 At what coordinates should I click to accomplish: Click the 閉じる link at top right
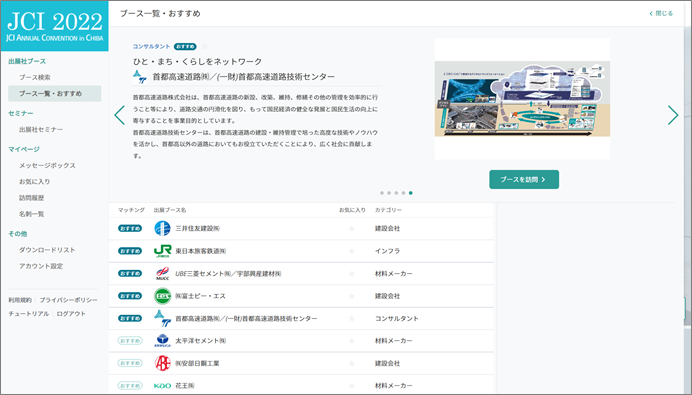[x=661, y=14]
